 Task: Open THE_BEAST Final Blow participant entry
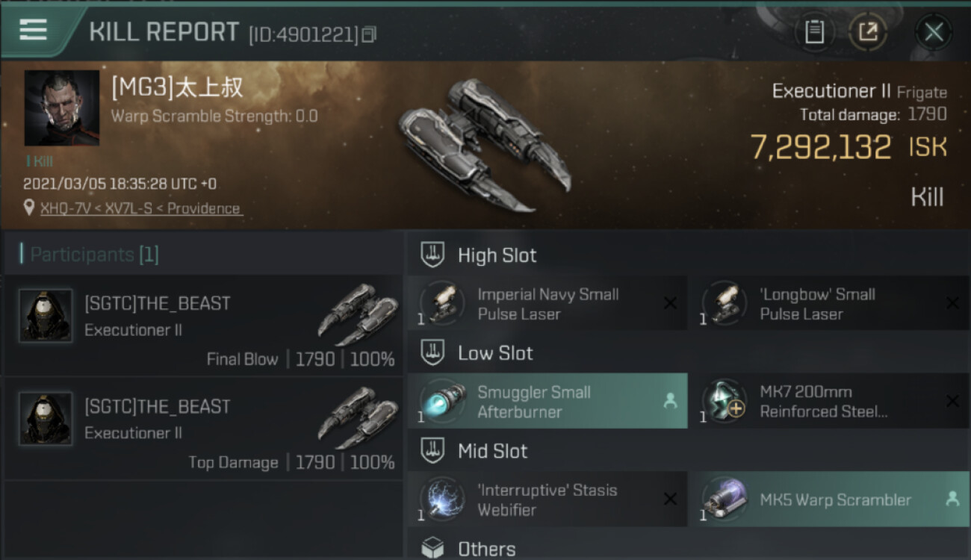tap(202, 326)
